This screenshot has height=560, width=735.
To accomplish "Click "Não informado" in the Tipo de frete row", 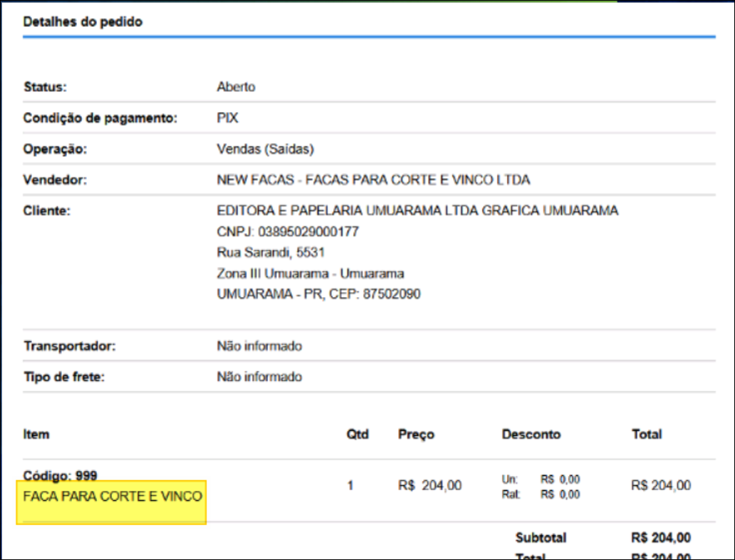I will click(x=259, y=377).
